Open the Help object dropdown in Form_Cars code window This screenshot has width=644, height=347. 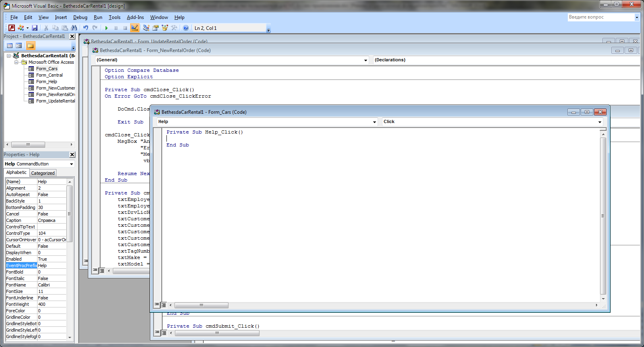[x=374, y=122]
